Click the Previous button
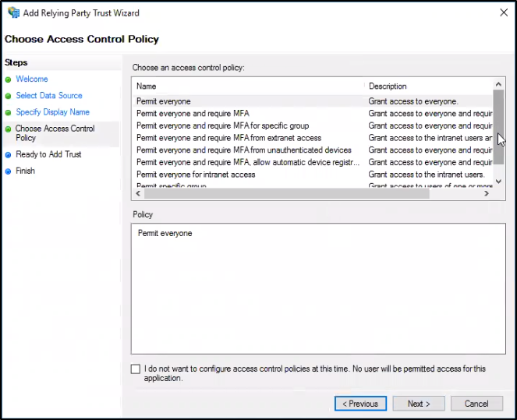Image resolution: width=517 pixels, height=420 pixels. 360,404
